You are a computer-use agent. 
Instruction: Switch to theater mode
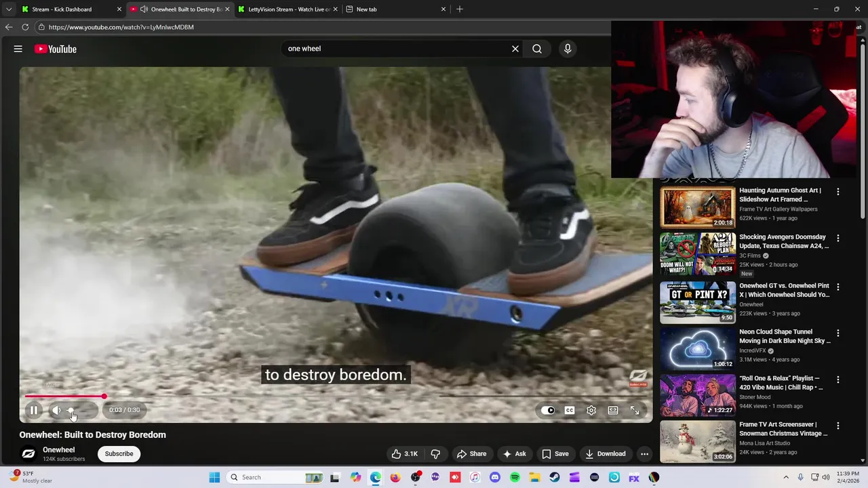coord(613,410)
